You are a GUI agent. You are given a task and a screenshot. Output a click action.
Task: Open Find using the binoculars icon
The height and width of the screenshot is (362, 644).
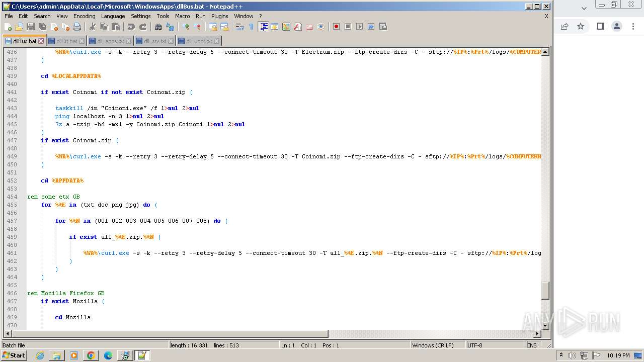tap(158, 27)
